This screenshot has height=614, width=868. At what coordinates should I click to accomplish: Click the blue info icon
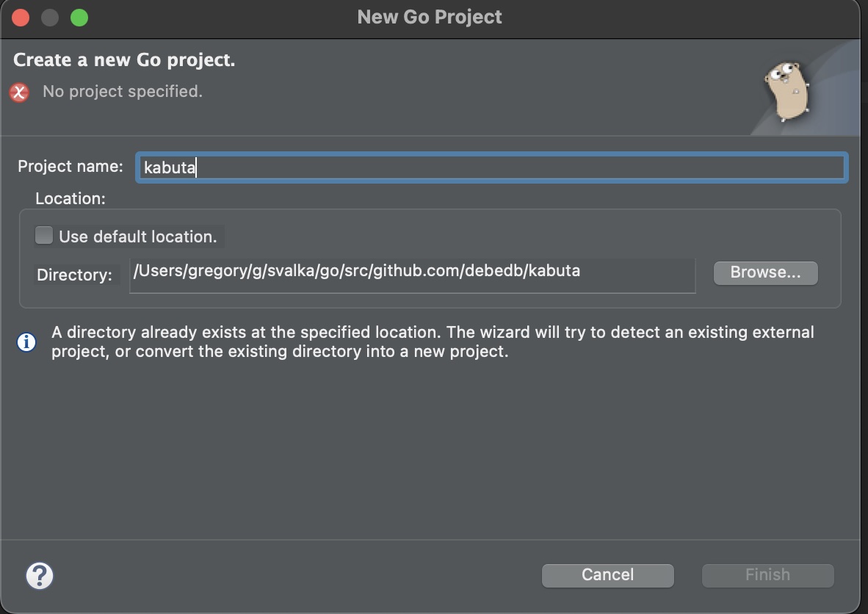coord(26,342)
